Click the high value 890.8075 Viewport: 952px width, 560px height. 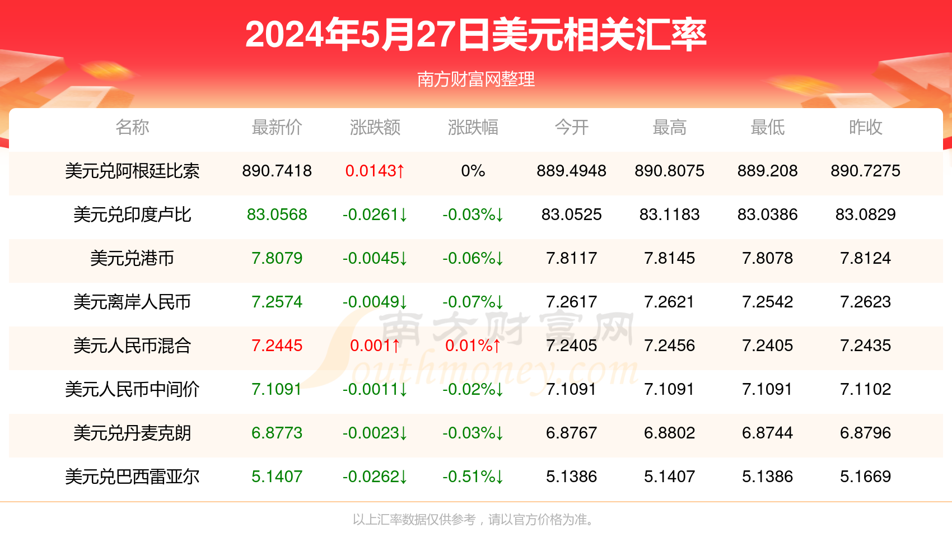pyautogui.click(x=670, y=171)
